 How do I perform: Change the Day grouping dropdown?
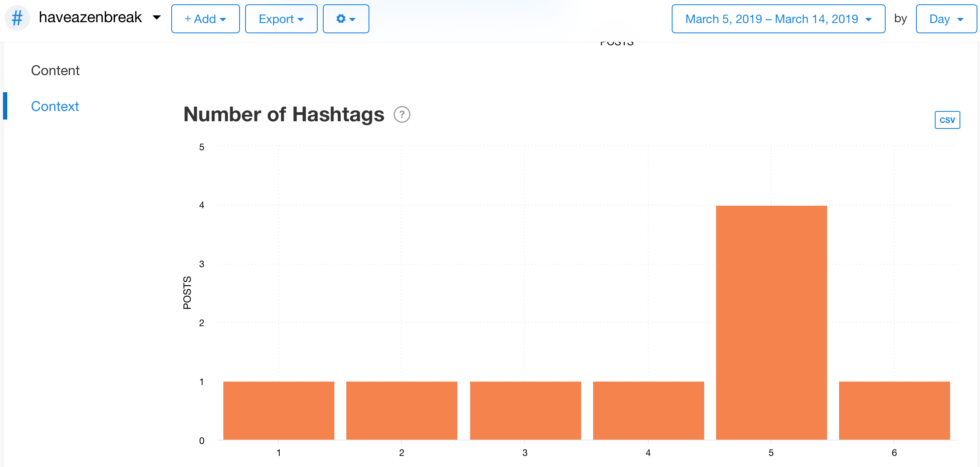click(946, 19)
